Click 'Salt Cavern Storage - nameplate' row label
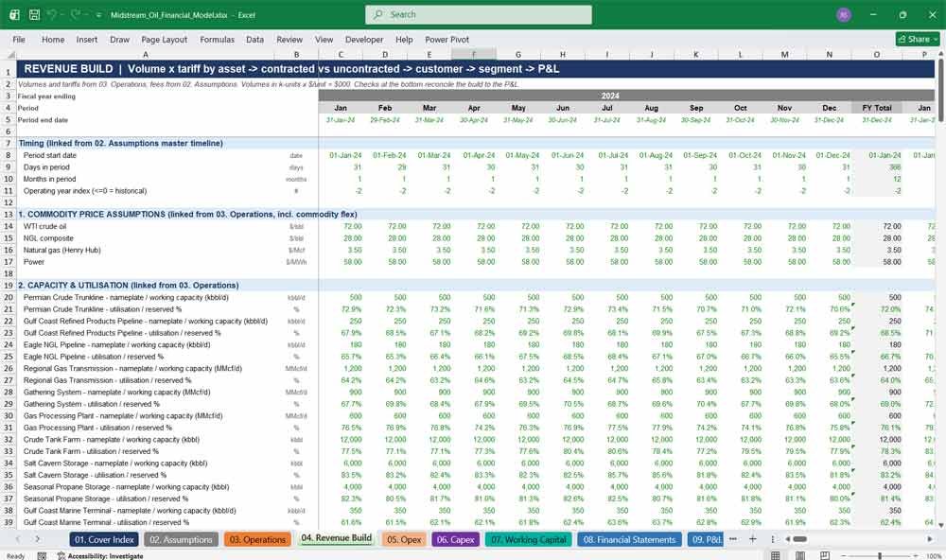The image size is (946, 560). (115, 463)
